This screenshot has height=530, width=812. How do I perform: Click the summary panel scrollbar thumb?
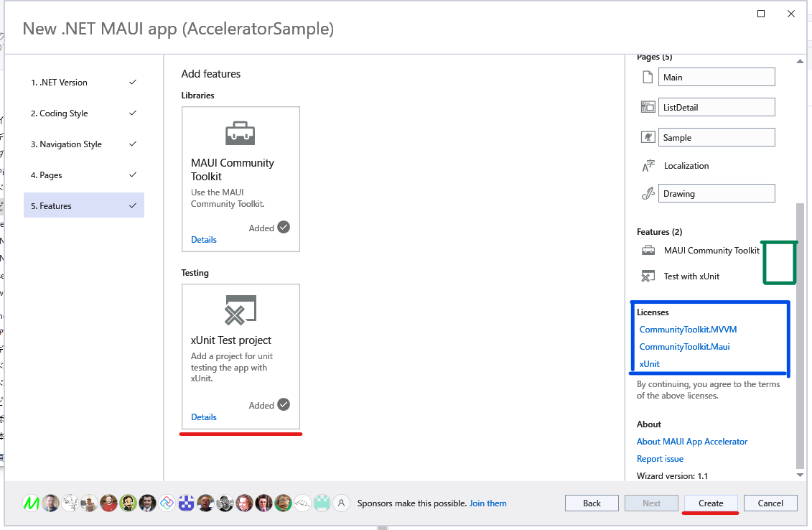pyautogui.click(x=800, y=335)
